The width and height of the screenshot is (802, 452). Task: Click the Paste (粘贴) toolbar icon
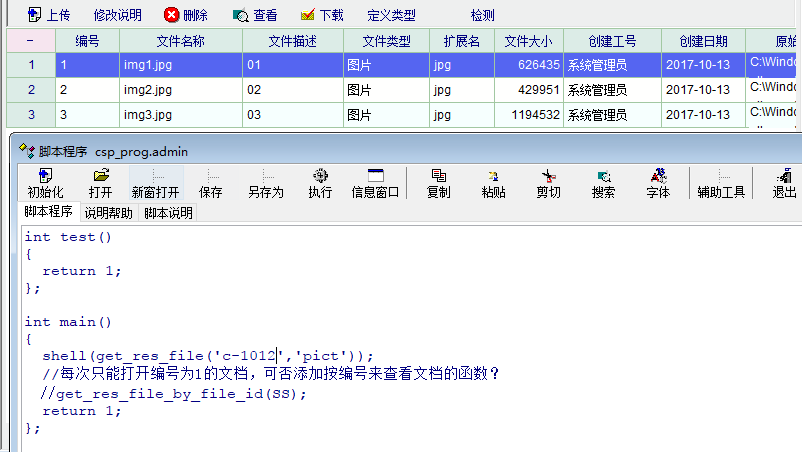point(493,176)
